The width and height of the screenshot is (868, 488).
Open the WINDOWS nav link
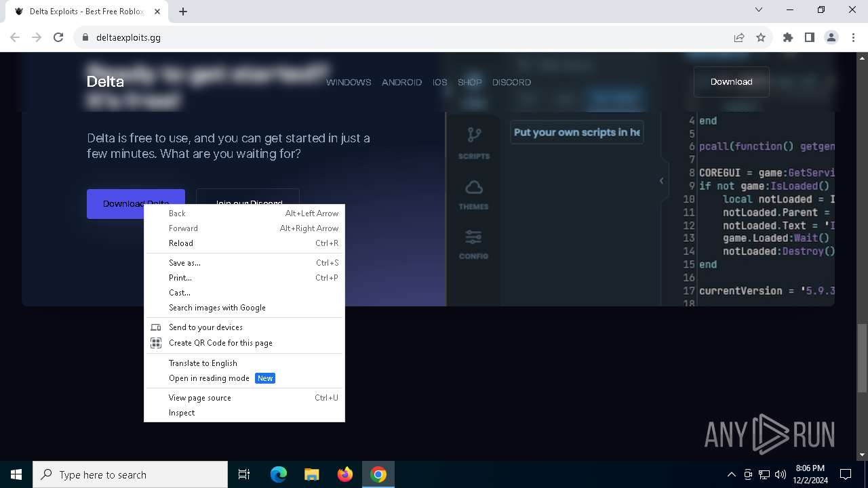point(349,82)
